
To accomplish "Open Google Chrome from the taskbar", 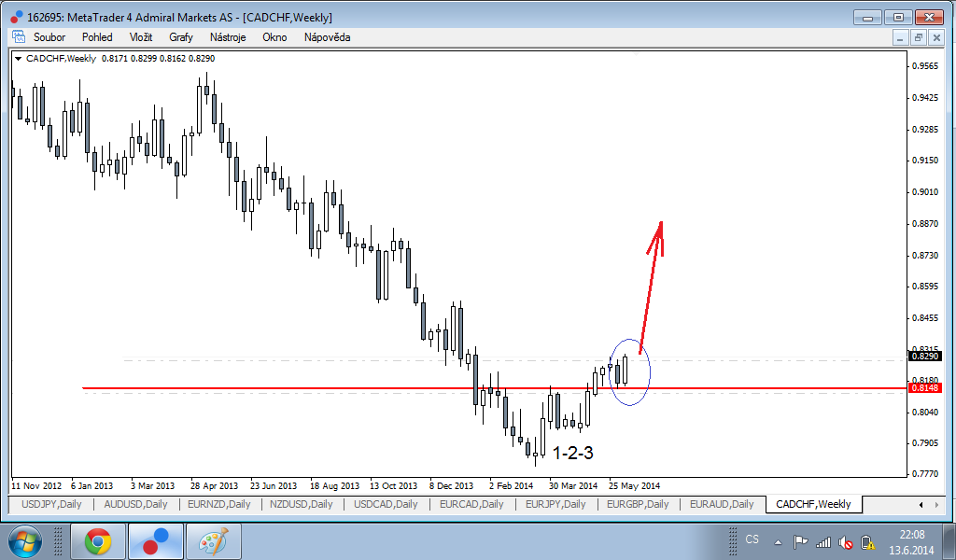I will (x=98, y=541).
